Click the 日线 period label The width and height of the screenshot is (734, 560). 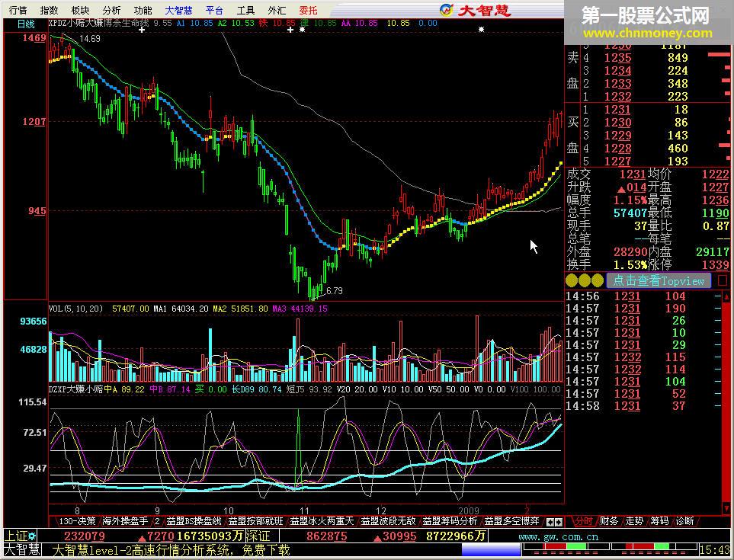(26, 24)
